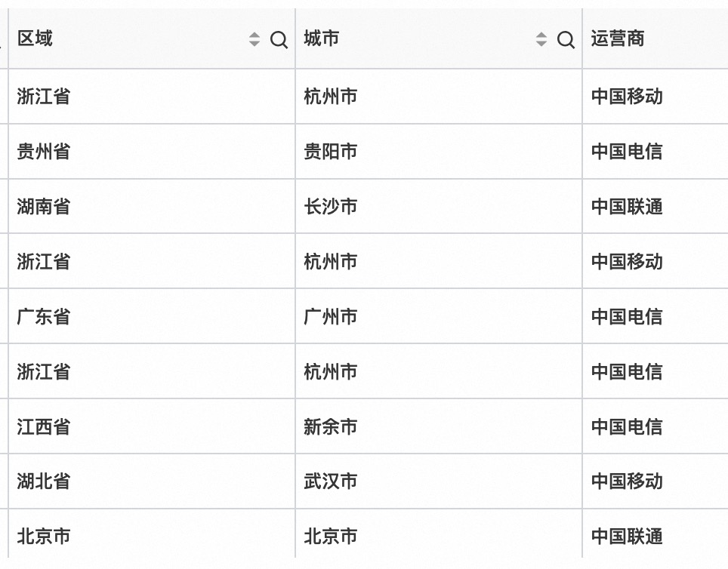
Task: Click the 区域 column header label
Action: pos(35,38)
